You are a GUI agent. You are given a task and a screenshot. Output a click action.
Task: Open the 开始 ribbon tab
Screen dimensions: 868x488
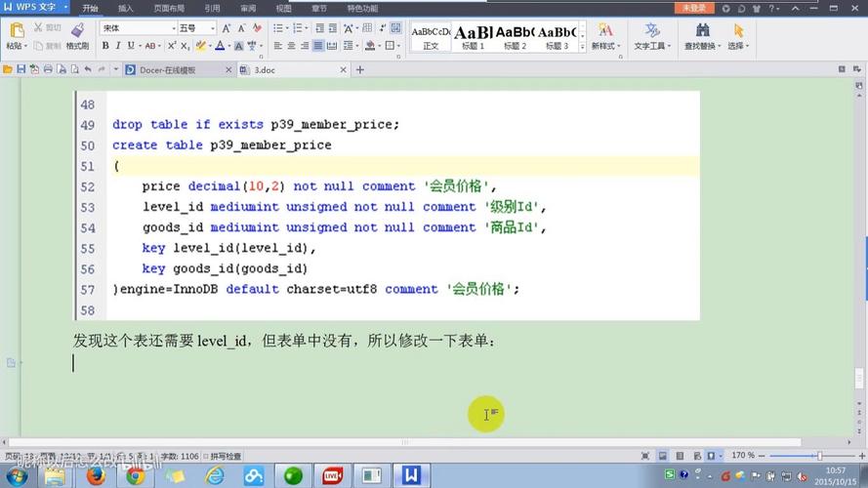pos(90,9)
